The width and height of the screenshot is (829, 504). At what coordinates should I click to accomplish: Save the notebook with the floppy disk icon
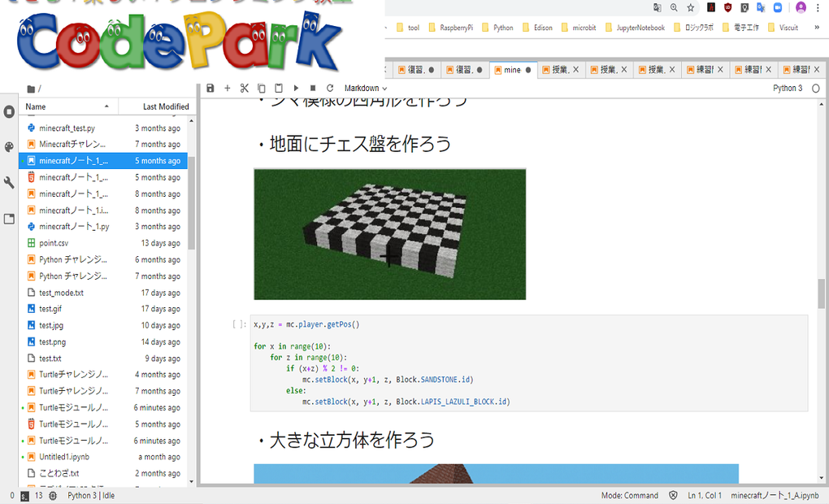tap(210, 89)
